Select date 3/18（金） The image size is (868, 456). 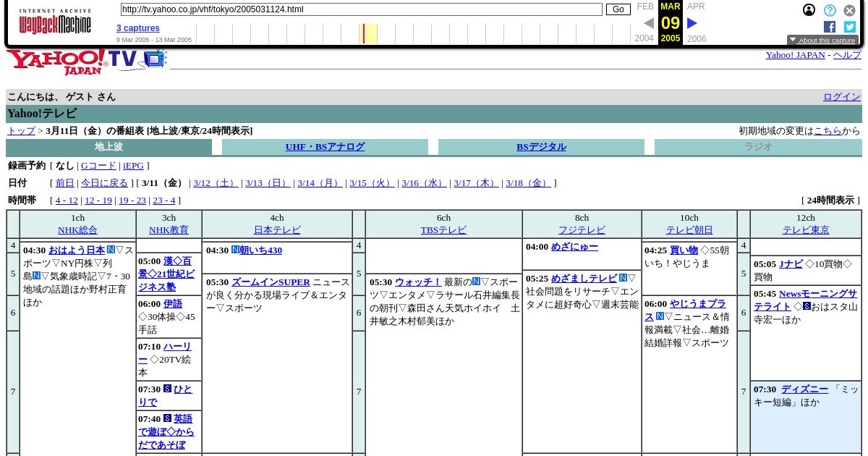[x=528, y=183]
